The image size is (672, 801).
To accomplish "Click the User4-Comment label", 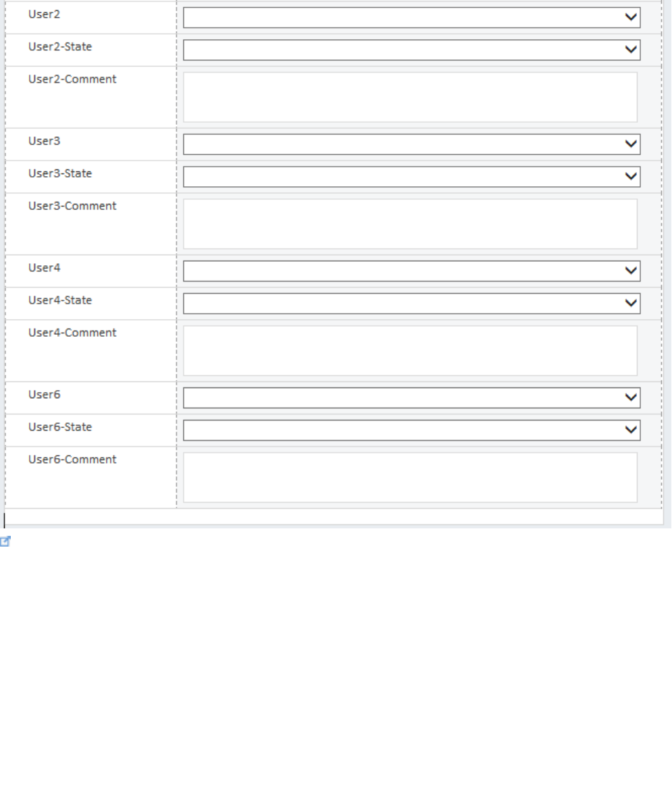I will pos(72,333).
